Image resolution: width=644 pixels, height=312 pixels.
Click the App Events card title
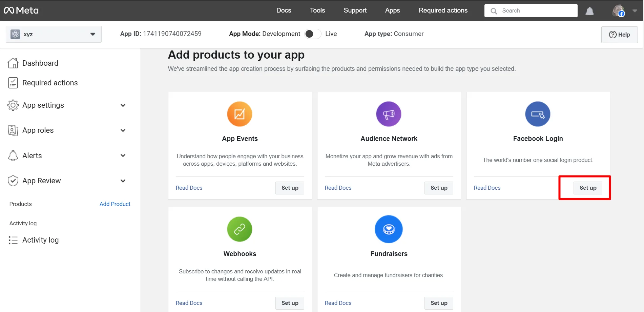240,139
